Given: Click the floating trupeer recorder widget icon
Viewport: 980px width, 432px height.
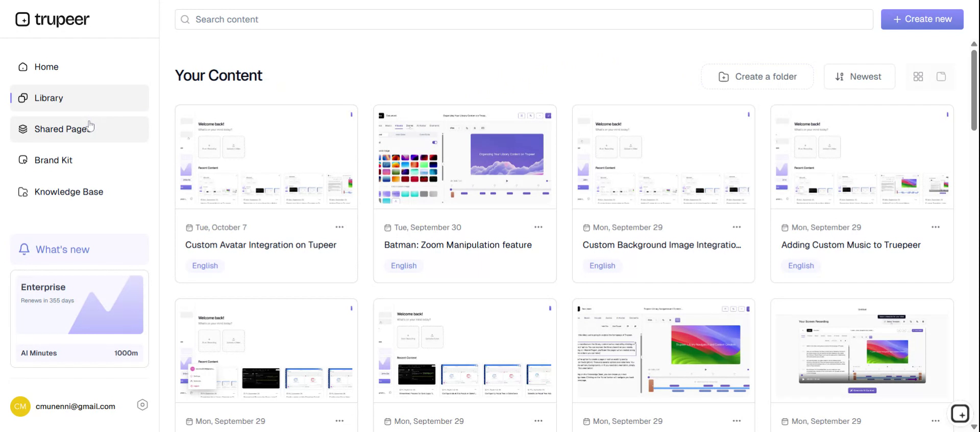Looking at the screenshot, I should coord(960,414).
